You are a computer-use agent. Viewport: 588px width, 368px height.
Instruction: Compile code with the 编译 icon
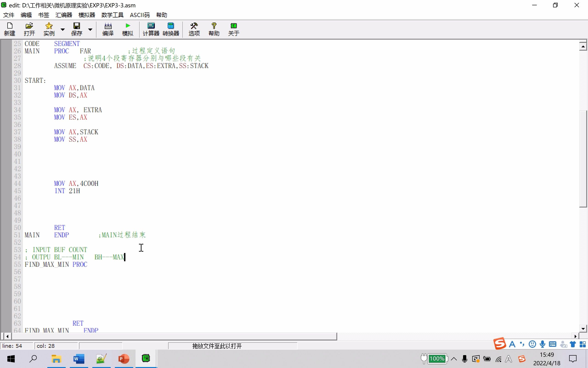coord(108,29)
